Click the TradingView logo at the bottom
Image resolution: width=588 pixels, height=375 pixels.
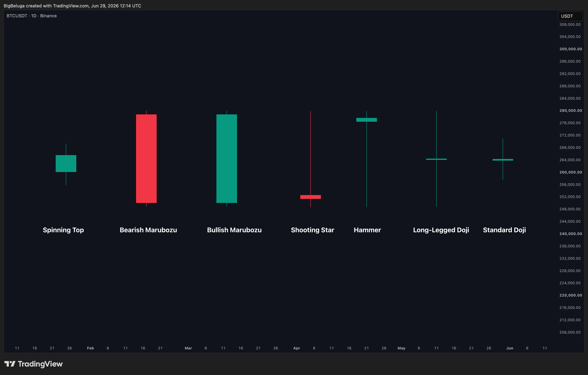[33, 364]
